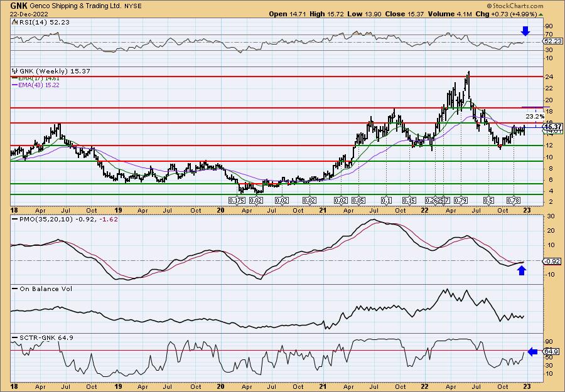565x392 pixels.
Task: Click the High 15.72 value
Action: click(327, 14)
